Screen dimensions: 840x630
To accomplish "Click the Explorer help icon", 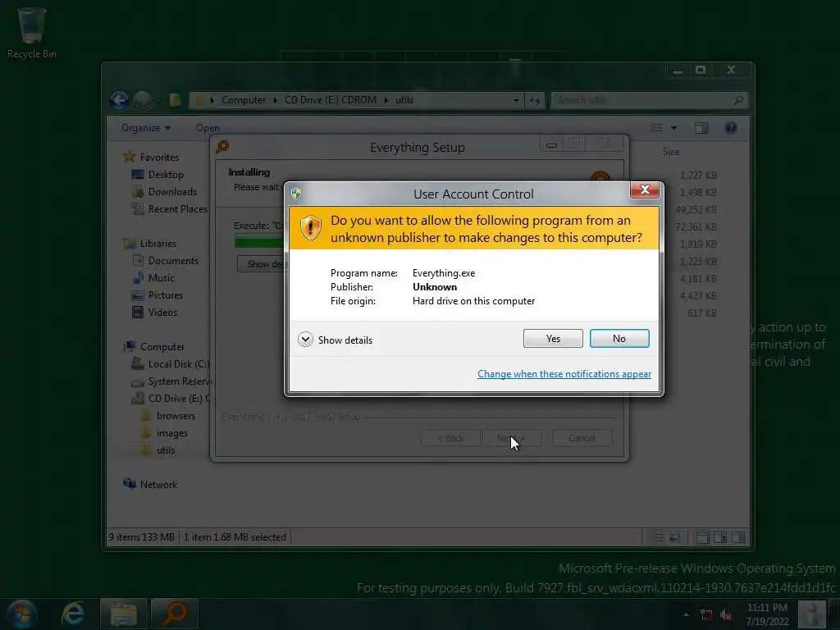I will 731,127.
